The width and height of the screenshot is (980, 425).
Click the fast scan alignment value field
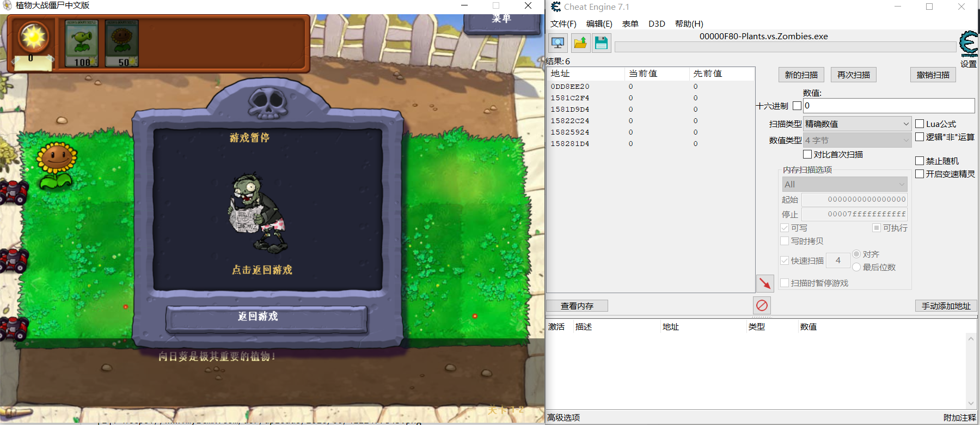[838, 260]
